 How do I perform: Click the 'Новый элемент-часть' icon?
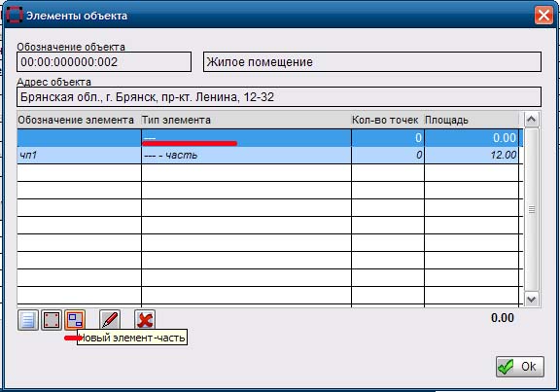(x=75, y=320)
